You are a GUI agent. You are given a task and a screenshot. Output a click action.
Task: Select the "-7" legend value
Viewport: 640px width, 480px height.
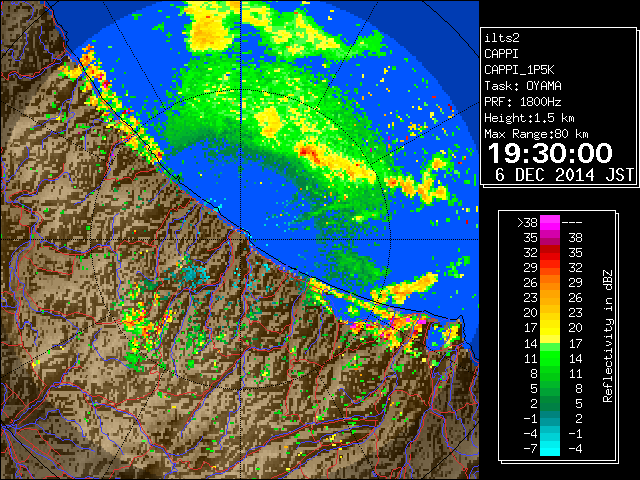(530, 448)
